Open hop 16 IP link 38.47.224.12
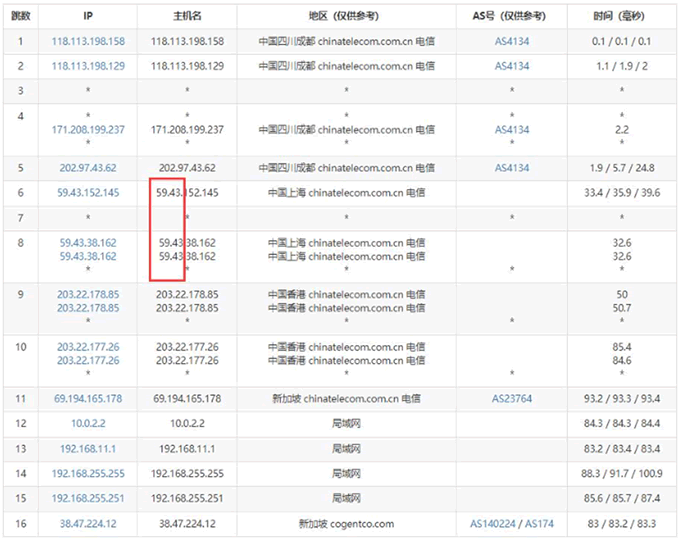 click(x=88, y=524)
